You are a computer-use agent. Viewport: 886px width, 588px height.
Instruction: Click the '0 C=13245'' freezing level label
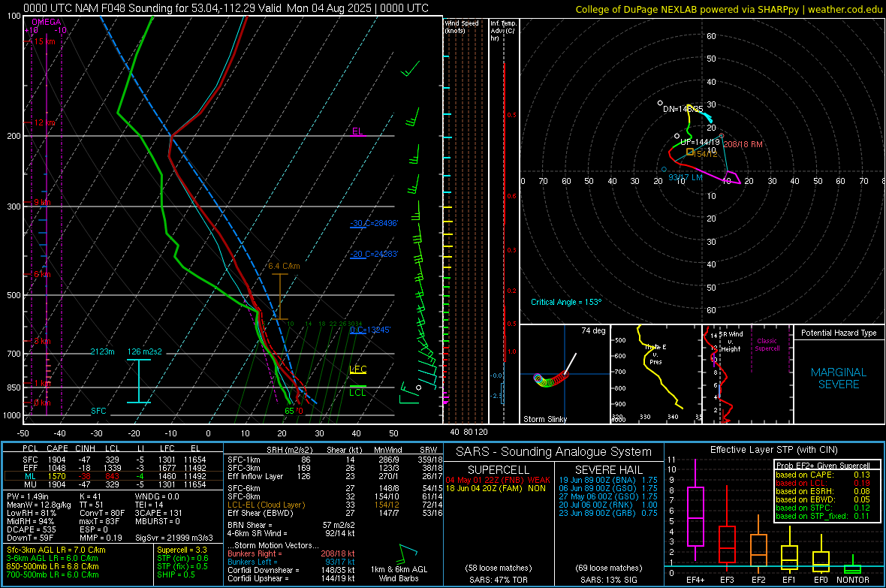click(x=370, y=330)
